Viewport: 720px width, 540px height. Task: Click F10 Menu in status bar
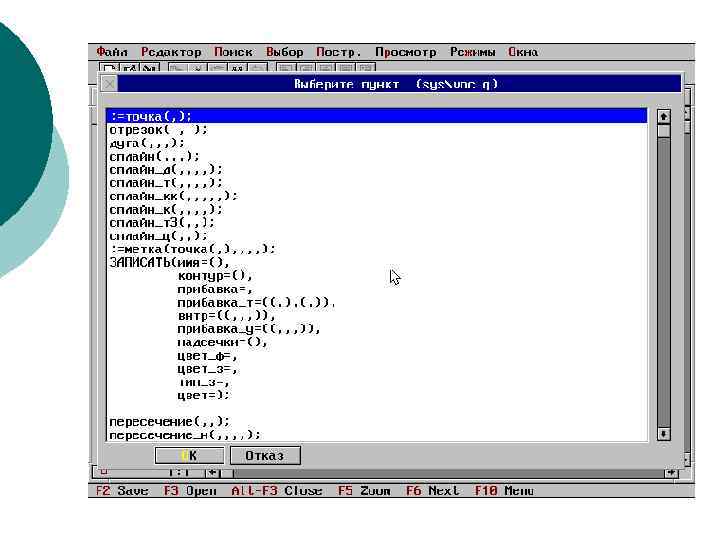[x=504, y=490]
